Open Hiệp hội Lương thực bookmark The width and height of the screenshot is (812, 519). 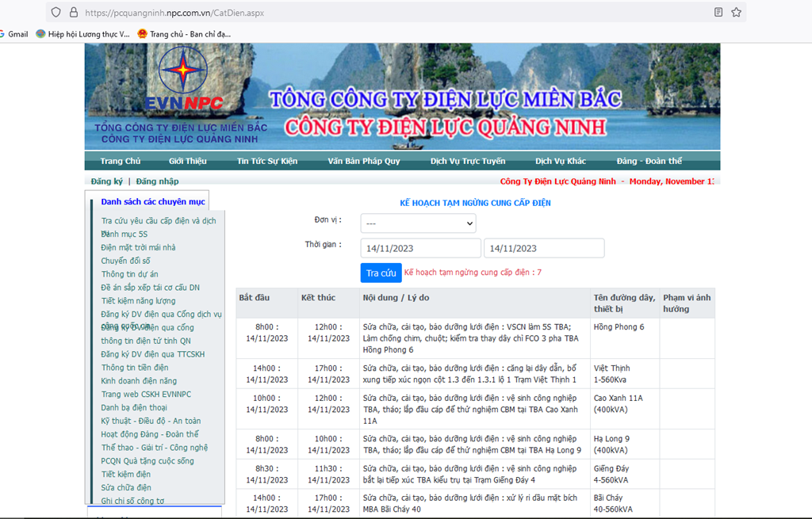click(82, 34)
